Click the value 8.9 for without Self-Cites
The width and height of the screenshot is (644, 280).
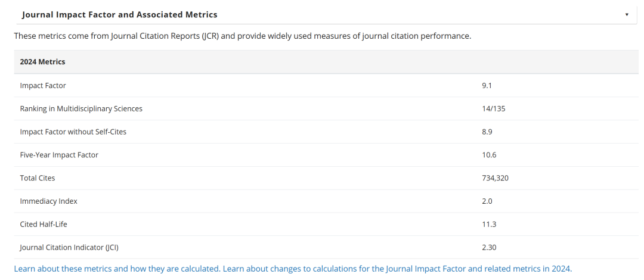tap(487, 132)
